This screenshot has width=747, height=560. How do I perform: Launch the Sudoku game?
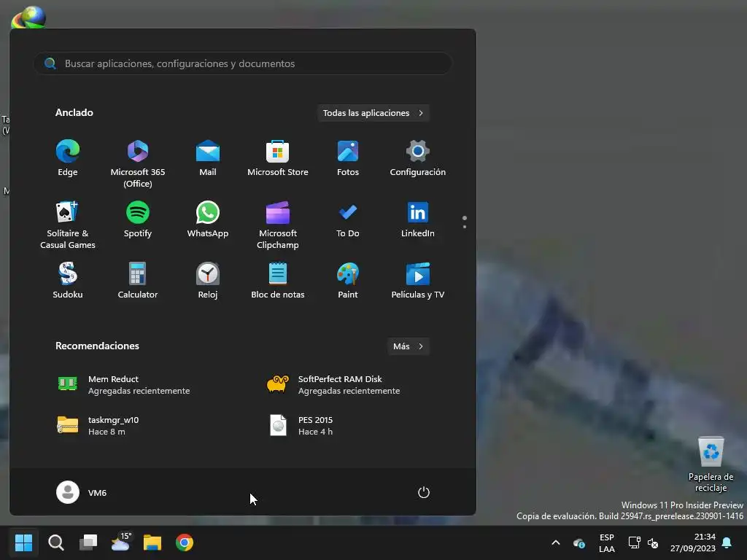(68, 281)
